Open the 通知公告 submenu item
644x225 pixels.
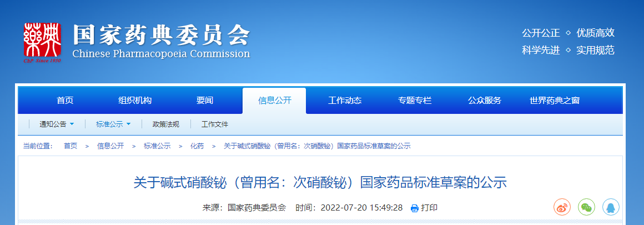pos(53,124)
